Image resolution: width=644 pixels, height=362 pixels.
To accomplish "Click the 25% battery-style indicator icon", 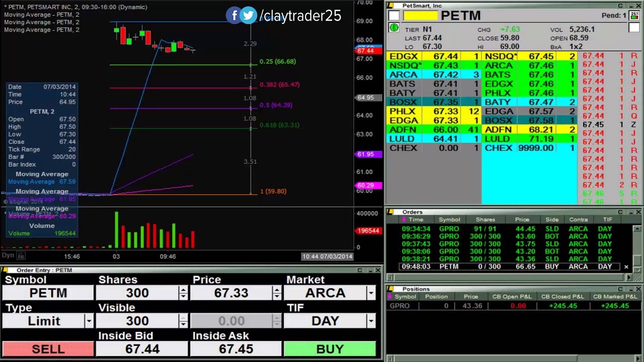I will (633, 15).
